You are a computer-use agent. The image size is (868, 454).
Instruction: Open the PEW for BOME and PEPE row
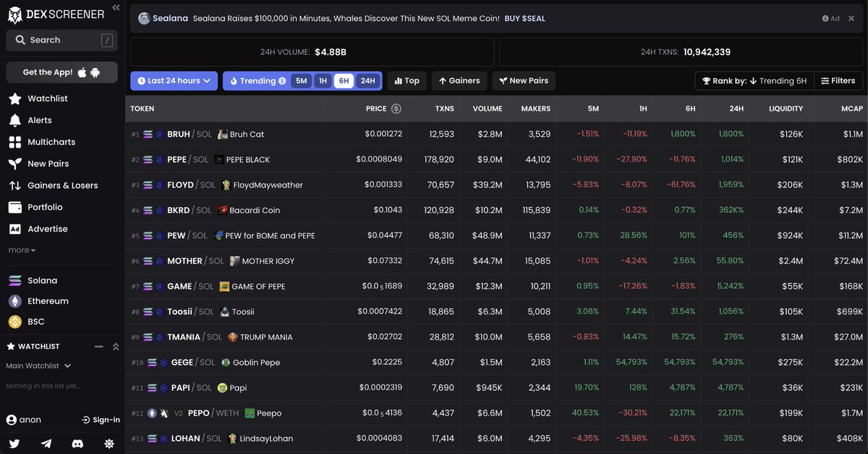click(496, 235)
